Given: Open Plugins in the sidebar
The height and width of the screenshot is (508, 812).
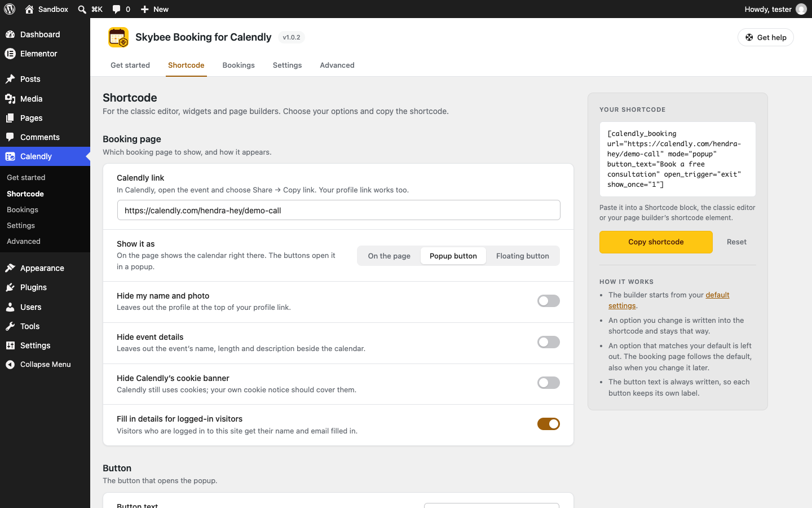Looking at the screenshot, I should (45, 287).
